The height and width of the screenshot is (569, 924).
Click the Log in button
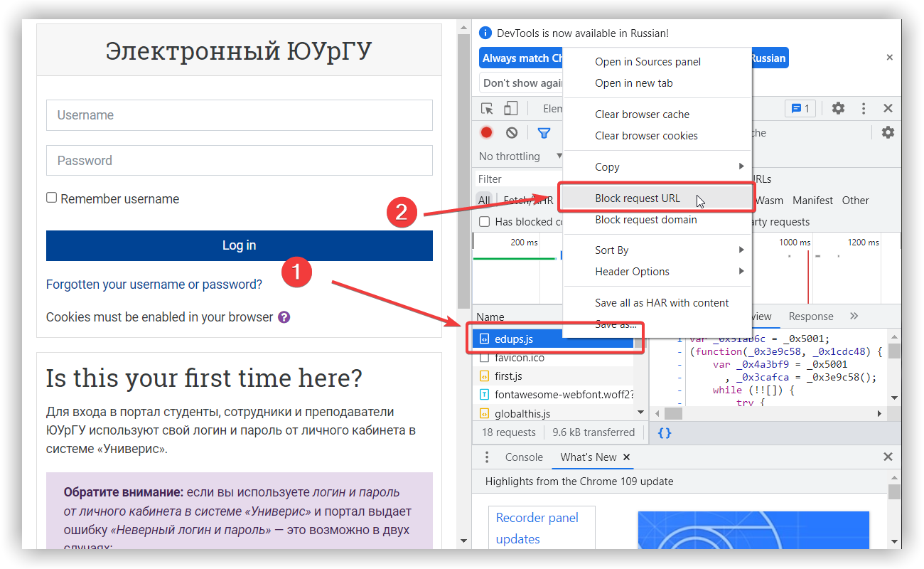click(239, 245)
